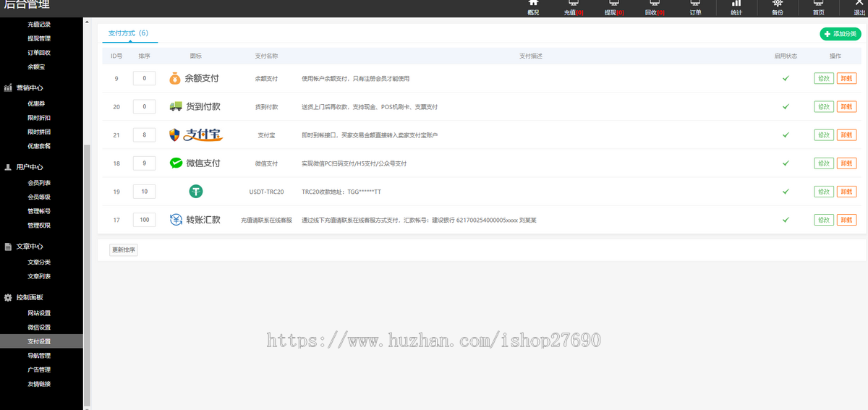Click the green USDT Tether coin icon
Image resolution: width=868 pixels, height=410 pixels.
[x=195, y=192]
